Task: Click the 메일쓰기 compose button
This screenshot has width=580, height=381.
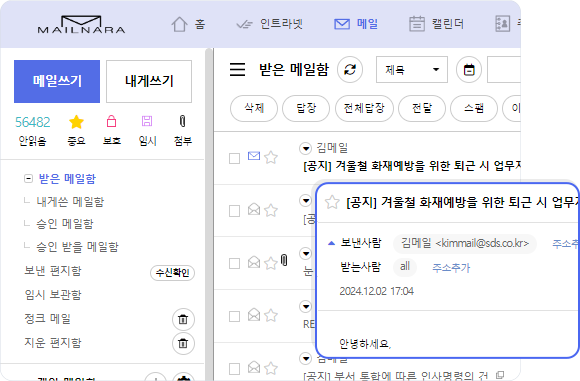Action: click(57, 81)
